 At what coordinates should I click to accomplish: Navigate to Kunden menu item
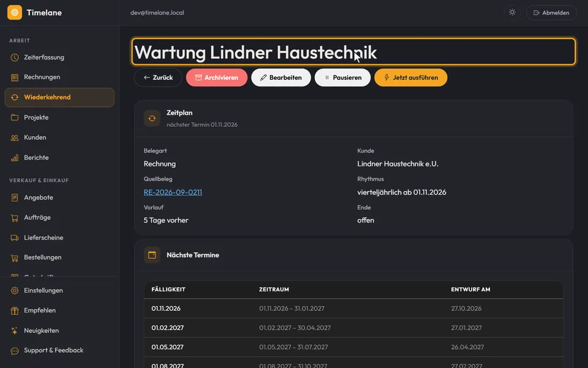59,137
